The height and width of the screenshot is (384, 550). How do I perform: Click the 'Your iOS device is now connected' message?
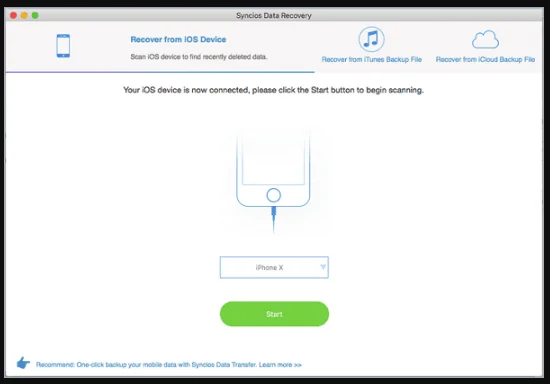[273, 90]
